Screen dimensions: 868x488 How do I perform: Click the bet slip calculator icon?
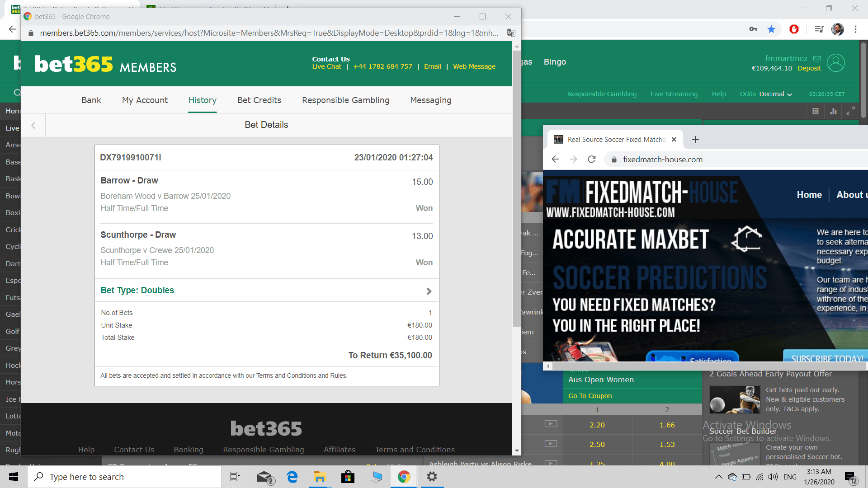click(x=816, y=111)
